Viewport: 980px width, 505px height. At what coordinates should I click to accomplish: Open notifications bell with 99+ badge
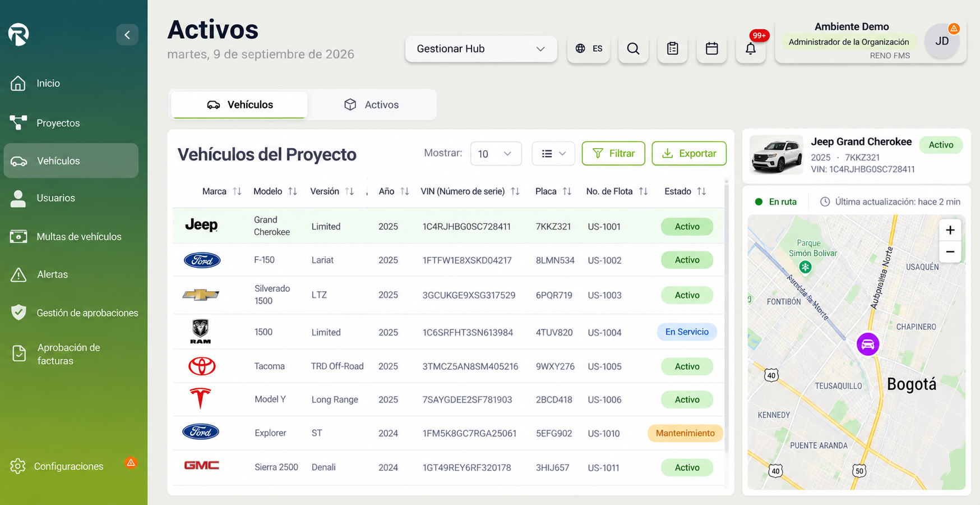point(751,49)
